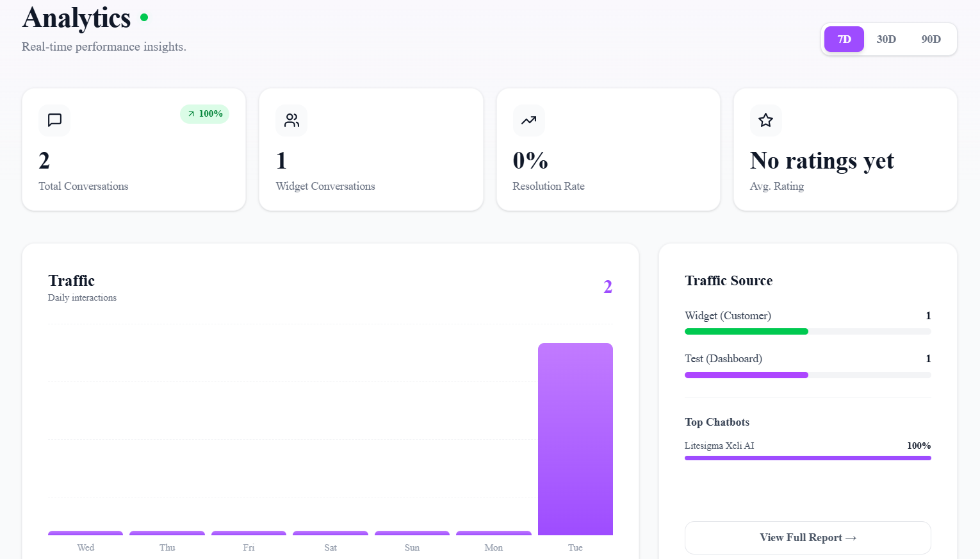Click the green 100% growth badge

click(204, 113)
